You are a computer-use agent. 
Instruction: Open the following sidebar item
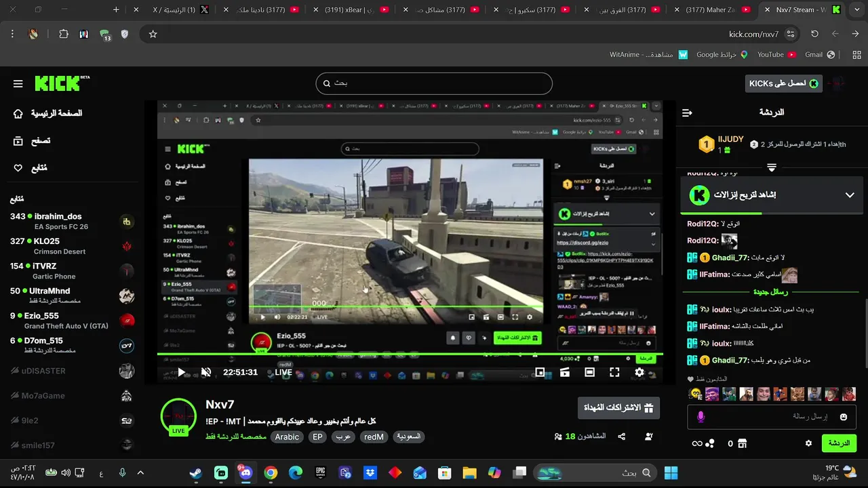tap(31, 167)
